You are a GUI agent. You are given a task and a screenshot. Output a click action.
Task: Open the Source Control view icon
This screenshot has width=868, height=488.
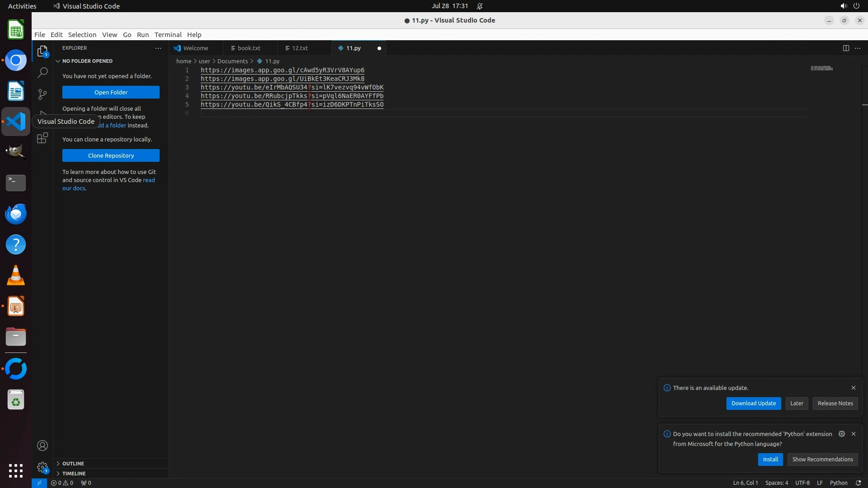point(42,94)
